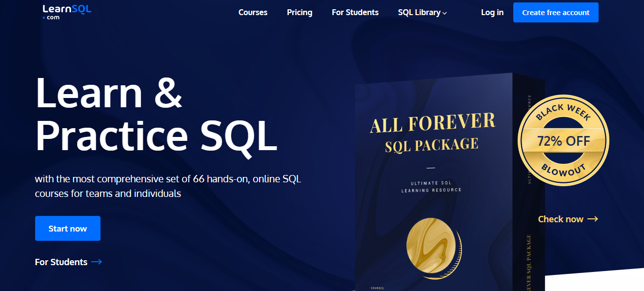Screen dimensions: 644x291
Task: Click the Log in link
Action: point(492,13)
